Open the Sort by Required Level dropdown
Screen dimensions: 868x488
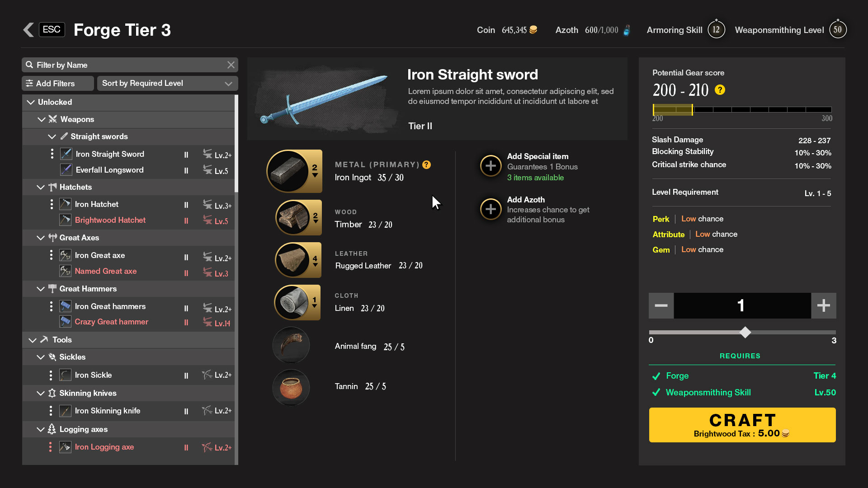click(x=167, y=83)
